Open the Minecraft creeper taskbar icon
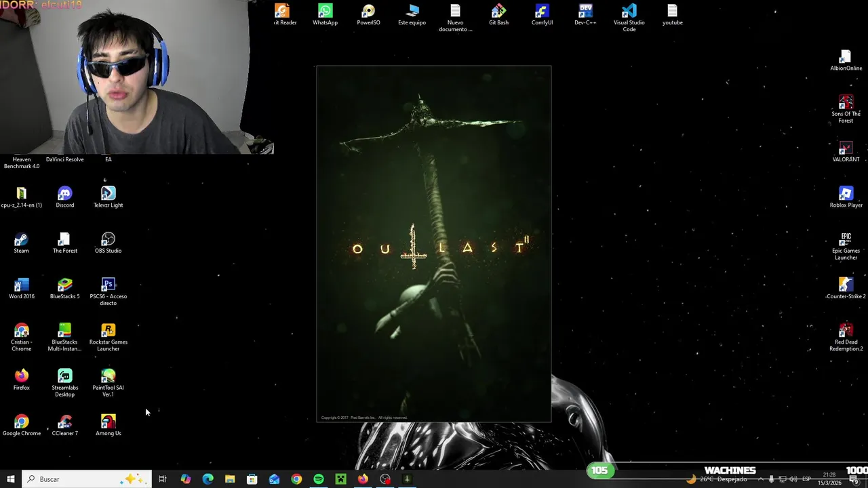The height and width of the screenshot is (488, 868). click(340, 479)
